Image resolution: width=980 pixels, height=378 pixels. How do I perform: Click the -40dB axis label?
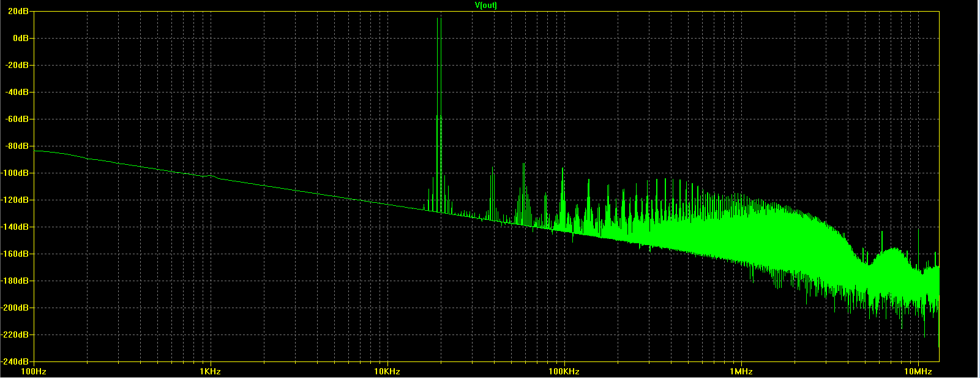(x=18, y=92)
